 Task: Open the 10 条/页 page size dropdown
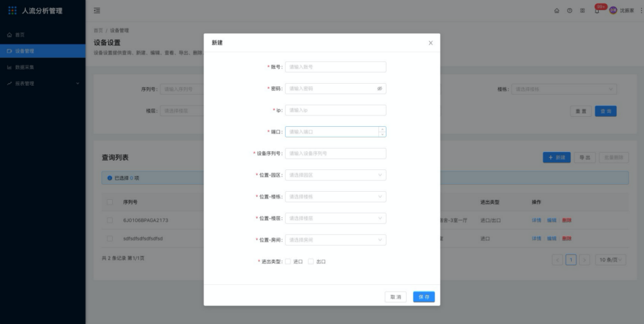(611, 260)
